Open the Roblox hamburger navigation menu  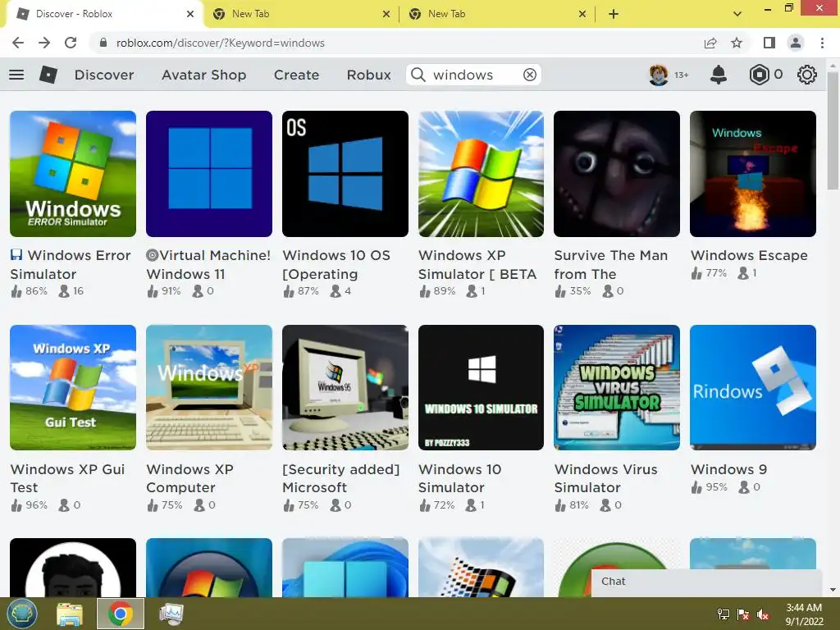16,75
